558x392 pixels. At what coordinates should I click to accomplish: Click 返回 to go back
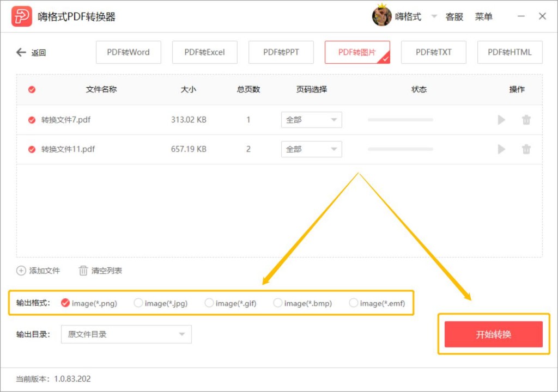click(39, 53)
